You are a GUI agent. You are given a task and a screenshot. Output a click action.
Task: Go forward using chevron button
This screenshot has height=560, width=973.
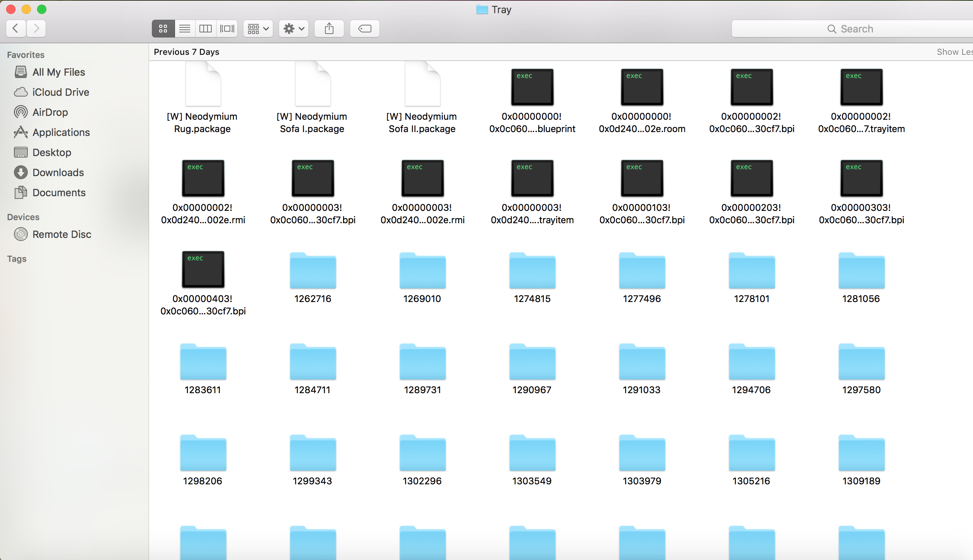coord(36,29)
